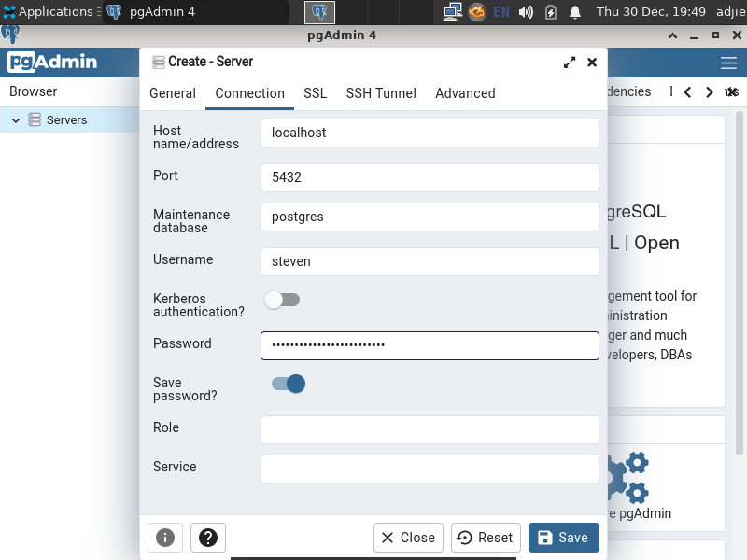Open the Applications menu
This screenshot has width=747, height=560.
pos(48,12)
